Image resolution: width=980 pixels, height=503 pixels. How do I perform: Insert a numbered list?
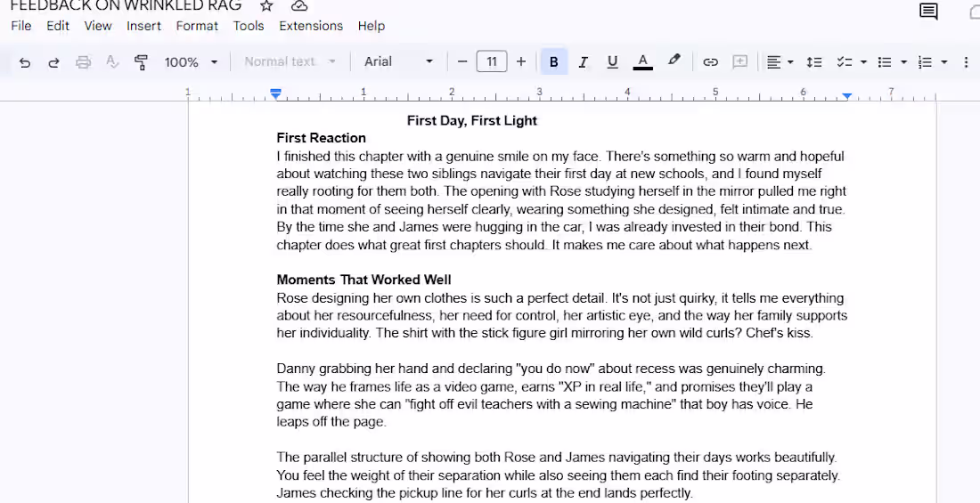(925, 61)
